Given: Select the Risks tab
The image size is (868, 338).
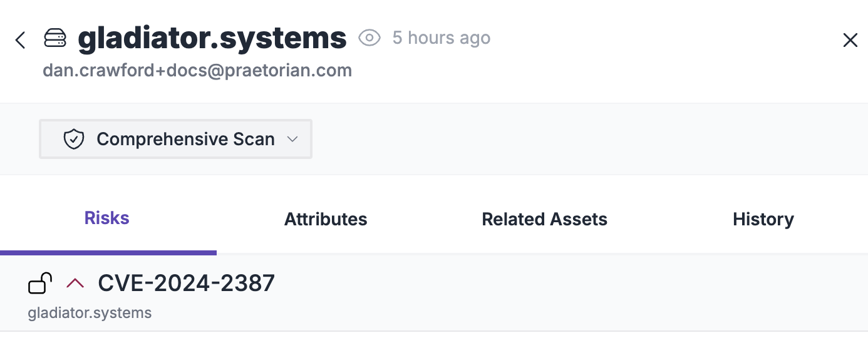Looking at the screenshot, I should pos(107,218).
